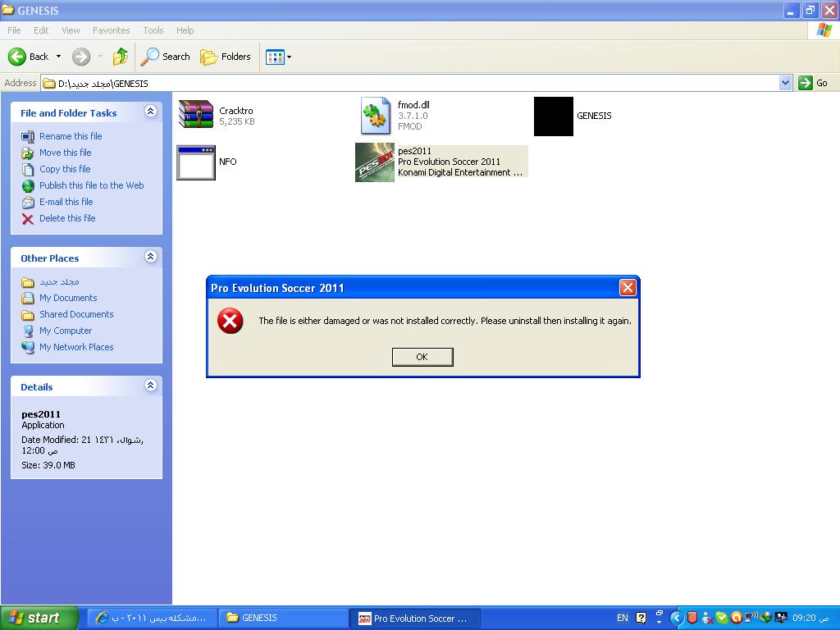Screen dimensions: 840x630
Task: Click E-mail this file link
Action: pos(66,202)
